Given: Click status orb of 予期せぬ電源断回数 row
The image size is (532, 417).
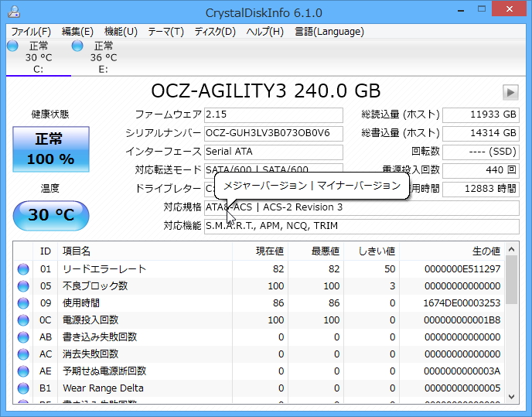Looking at the screenshot, I should 23,371.
